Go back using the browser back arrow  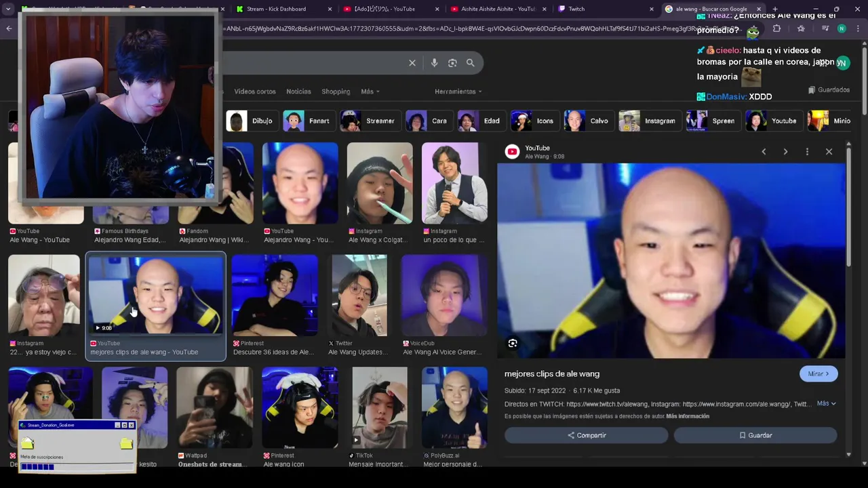click(9, 28)
